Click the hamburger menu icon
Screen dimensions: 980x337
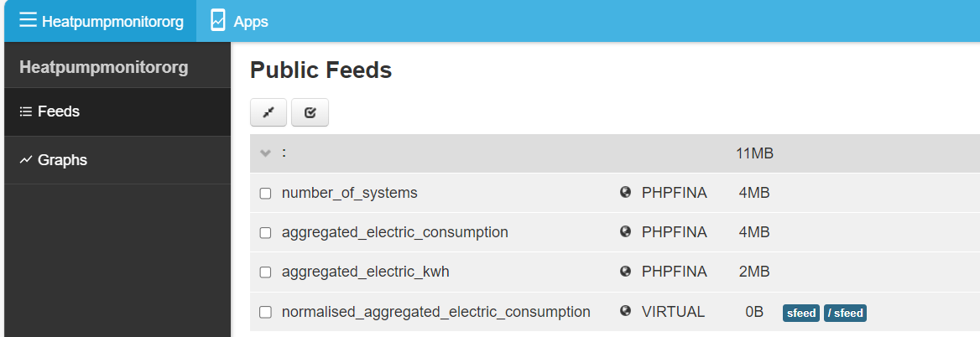click(29, 21)
